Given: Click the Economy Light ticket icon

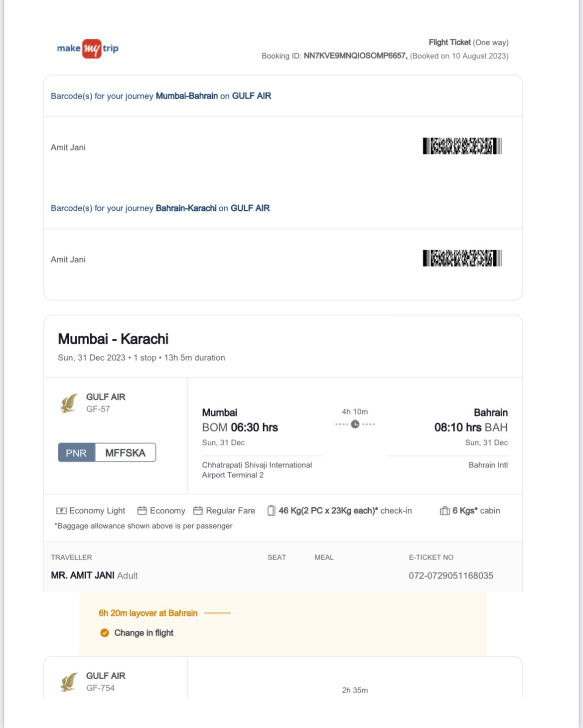Looking at the screenshot, I should pyautogui.click(x=61, y=511).
